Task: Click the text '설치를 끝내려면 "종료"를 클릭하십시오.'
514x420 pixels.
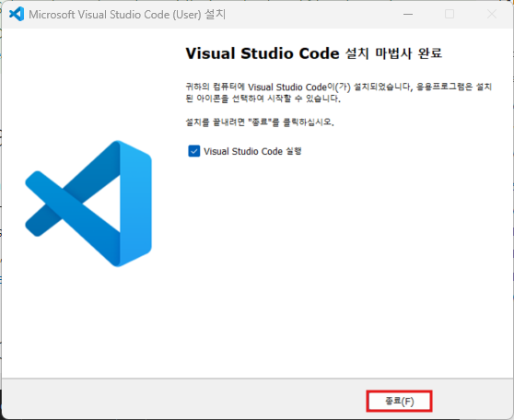Action: (x=260, y=122)
